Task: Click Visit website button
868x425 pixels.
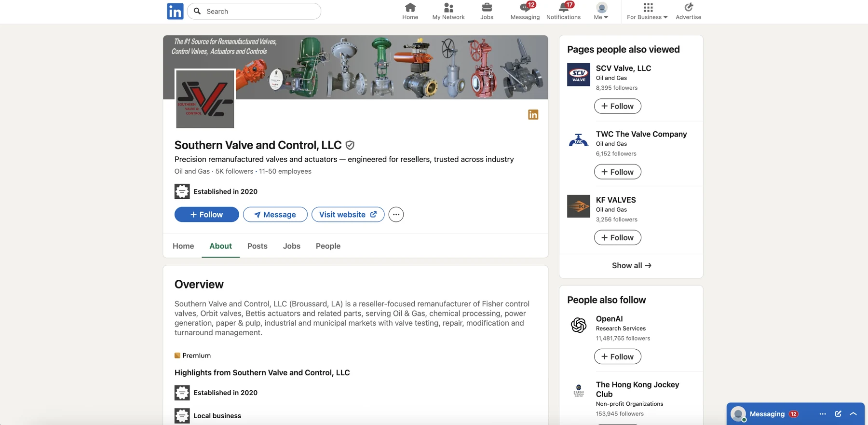Action: [348, 215]
